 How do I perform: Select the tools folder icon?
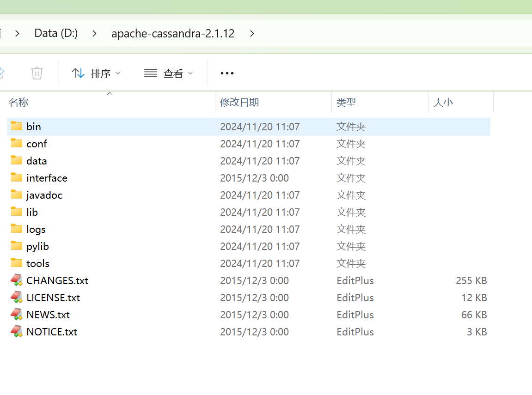16,263
